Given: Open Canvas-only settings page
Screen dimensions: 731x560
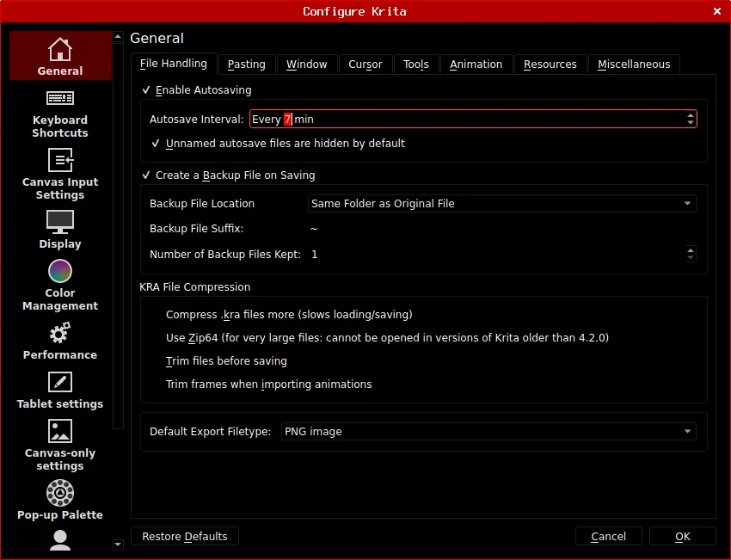Looking at the screenshot, I should coord(60,446).
